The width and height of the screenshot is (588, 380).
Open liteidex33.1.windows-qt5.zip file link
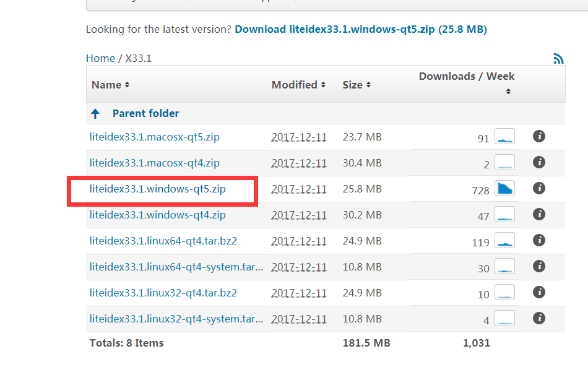point(157,189)
